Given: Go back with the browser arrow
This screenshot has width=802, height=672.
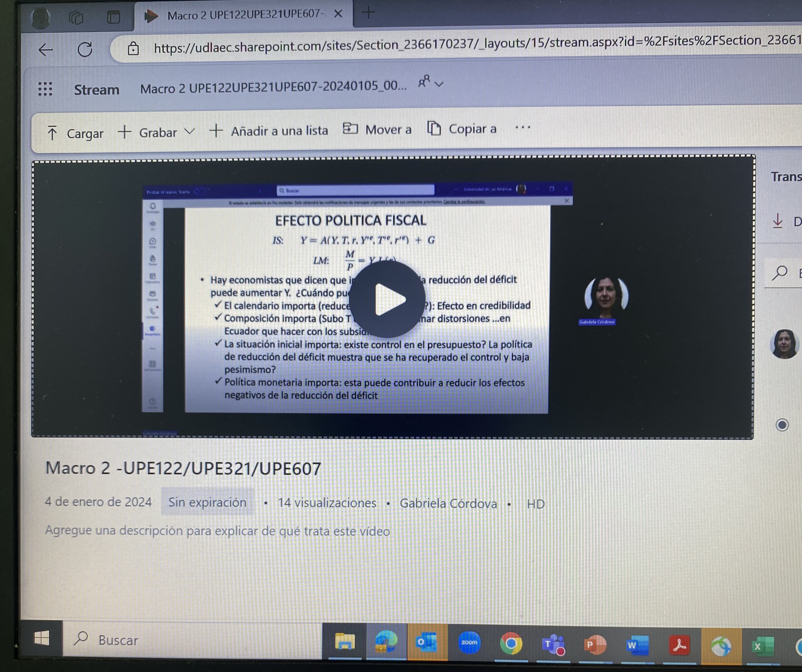Looking at the screenshot, I should pyautogui.click(x=45, y=50).
